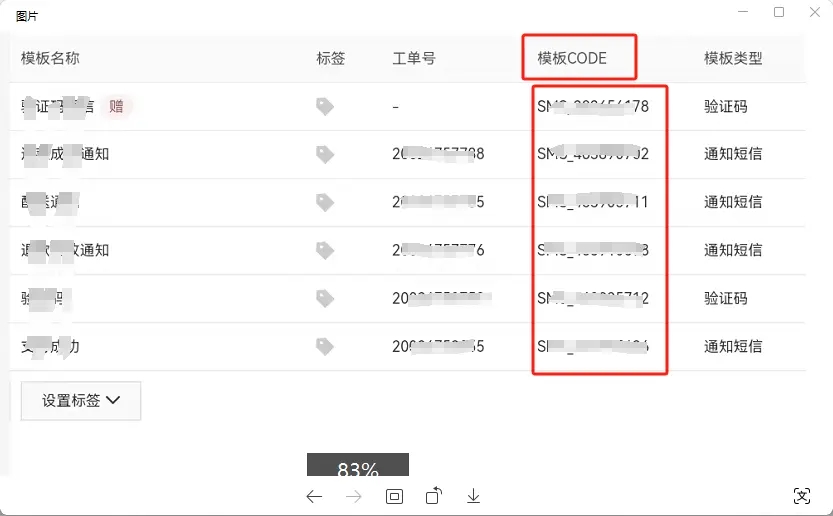
Task: Click the fit-to-window view icon
Action: coord(394,496)
